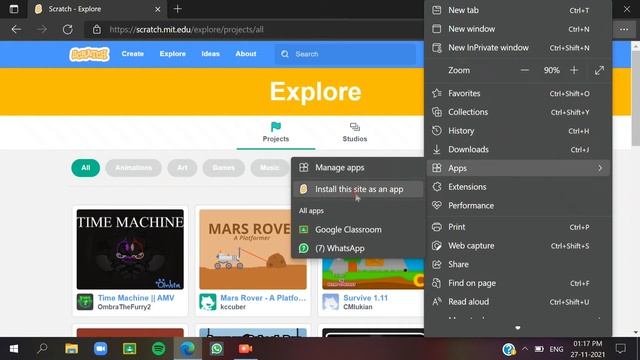Viewport: 640px width, 360px height.
Task: Click the WhatsApp app icon in submenu
Action: 304,248
